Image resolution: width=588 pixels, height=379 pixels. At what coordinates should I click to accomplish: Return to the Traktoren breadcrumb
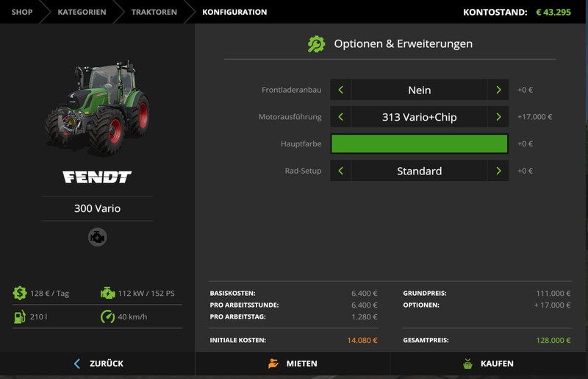point(154,12)
